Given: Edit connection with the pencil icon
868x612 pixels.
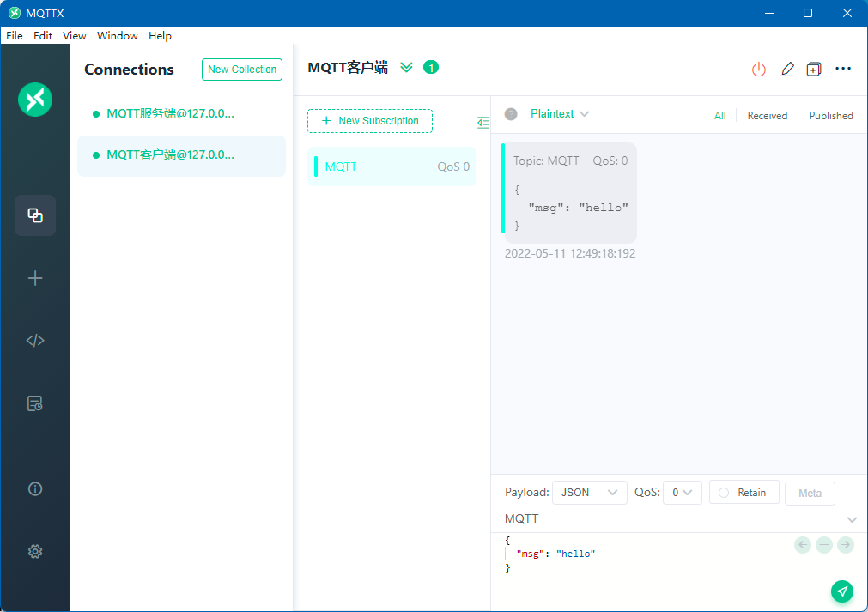Looking at the screenshot, I should [x=786, y=70].
